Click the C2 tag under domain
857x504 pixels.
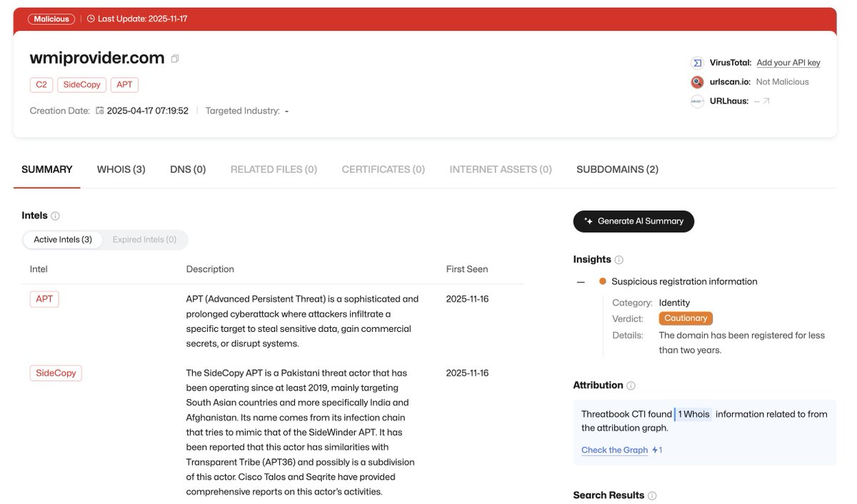click(x=41, y=84)
